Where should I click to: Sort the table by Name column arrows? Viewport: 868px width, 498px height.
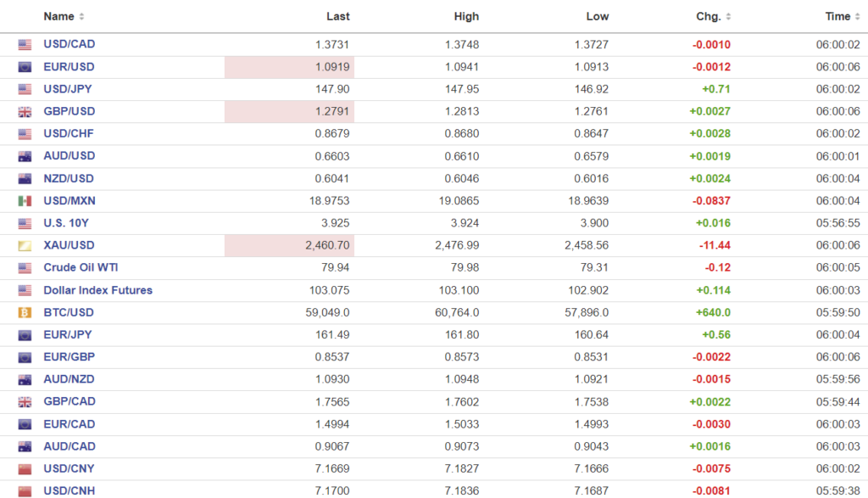click(x=81, y=17)
